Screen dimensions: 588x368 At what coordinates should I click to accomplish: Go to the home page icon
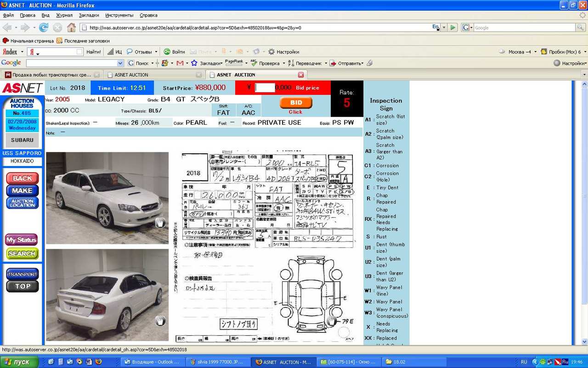pyautogui.click(x=71, y=28)
